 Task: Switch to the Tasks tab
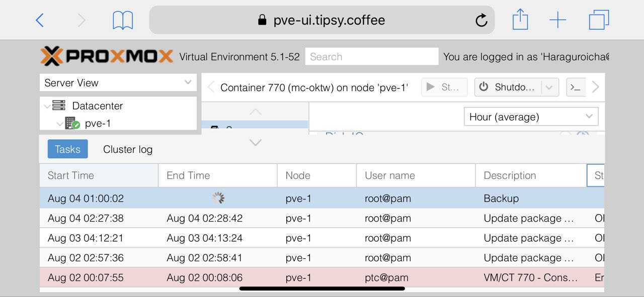point(67,149)
